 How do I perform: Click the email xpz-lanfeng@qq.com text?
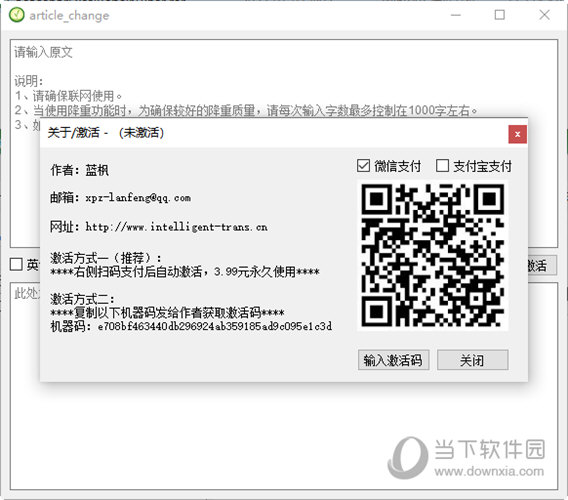point(138,198)
